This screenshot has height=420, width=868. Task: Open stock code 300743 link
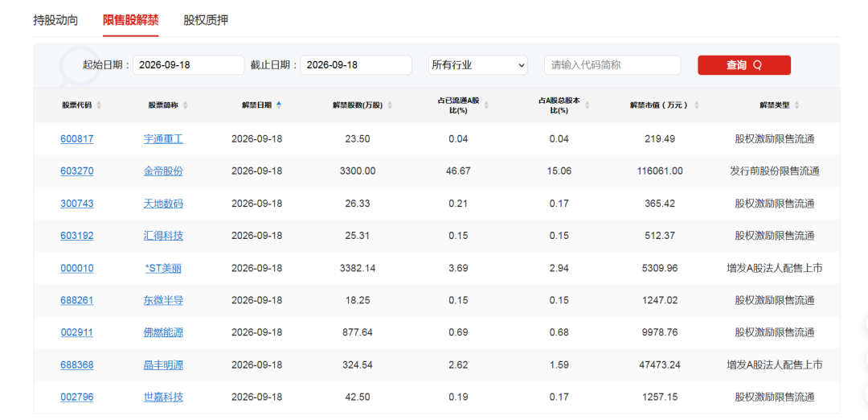point(77,204)
